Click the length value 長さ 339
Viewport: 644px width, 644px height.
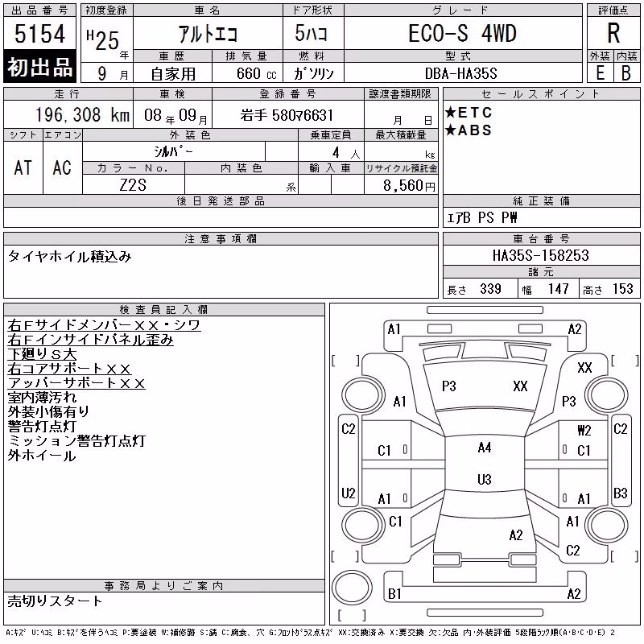click(x=474, y=289)
